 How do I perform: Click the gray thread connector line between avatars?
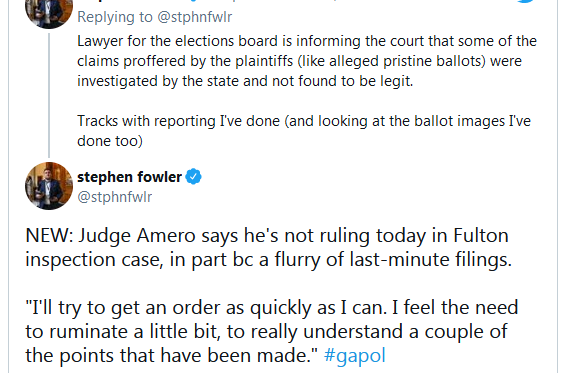point(49,95)
